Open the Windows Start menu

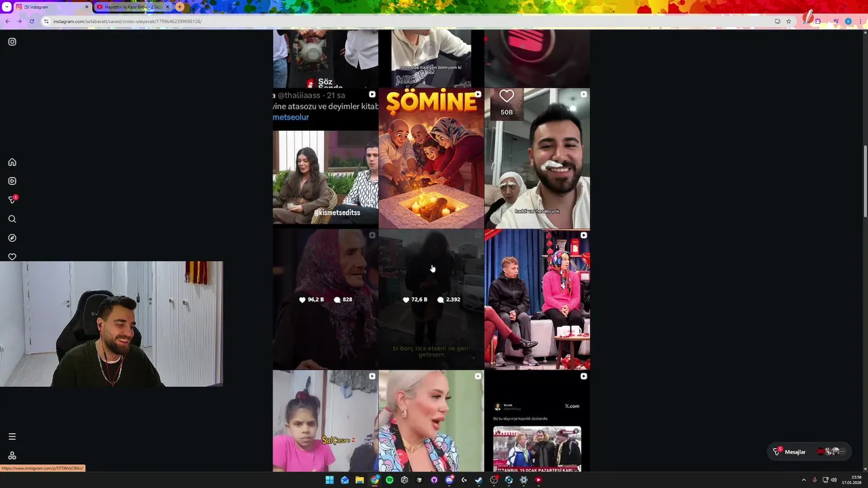(330, 480)
